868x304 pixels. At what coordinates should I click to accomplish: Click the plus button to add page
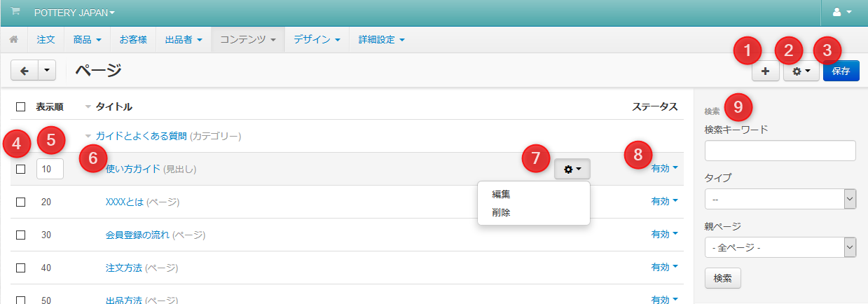pos(765,71)
